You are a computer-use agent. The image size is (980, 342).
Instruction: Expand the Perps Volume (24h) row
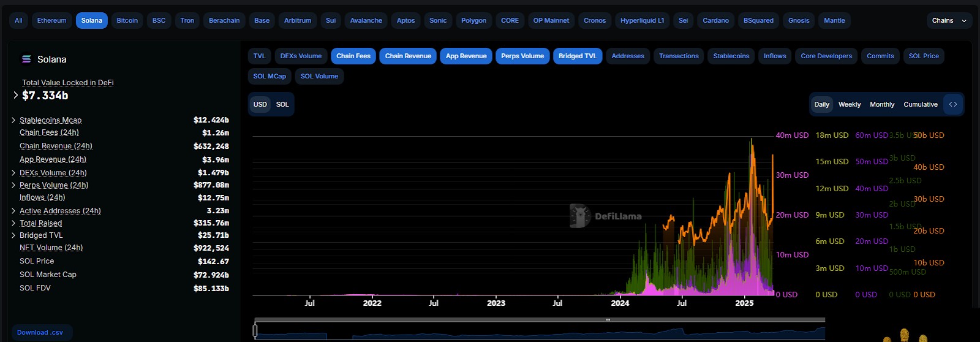click(13, 185)
